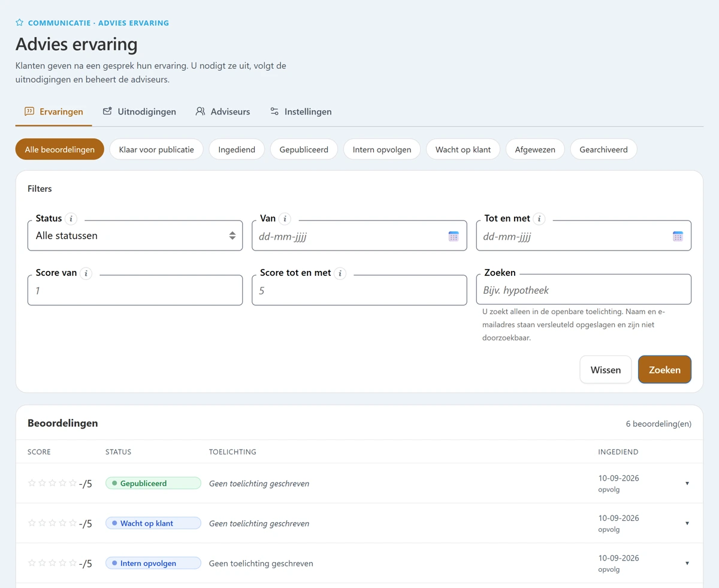Click the Wissen button

coord(606,370)
